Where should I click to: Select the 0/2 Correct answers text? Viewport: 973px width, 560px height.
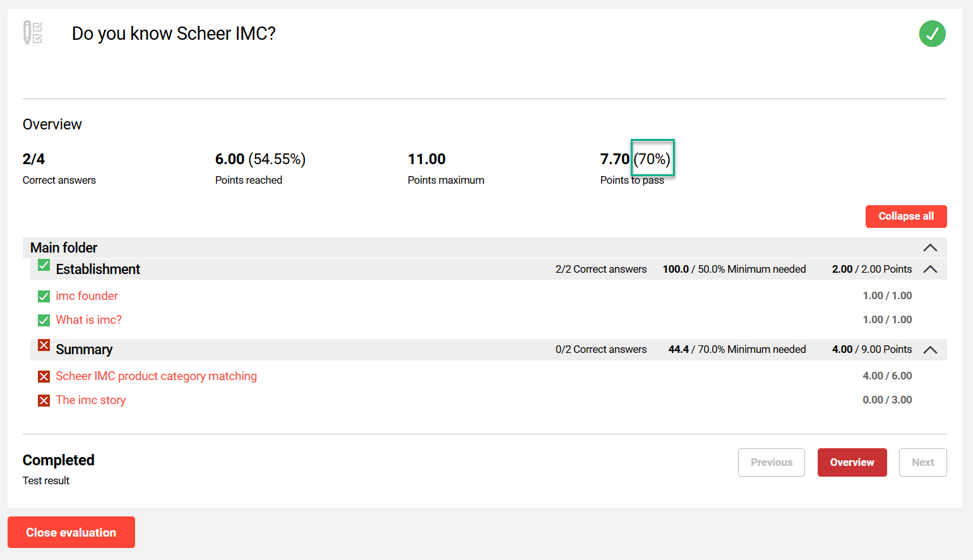(x=601, y=349)
